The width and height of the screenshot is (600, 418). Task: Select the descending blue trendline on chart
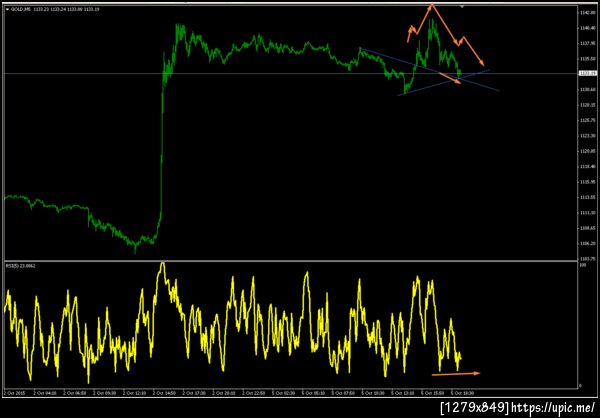click(429, 69)
